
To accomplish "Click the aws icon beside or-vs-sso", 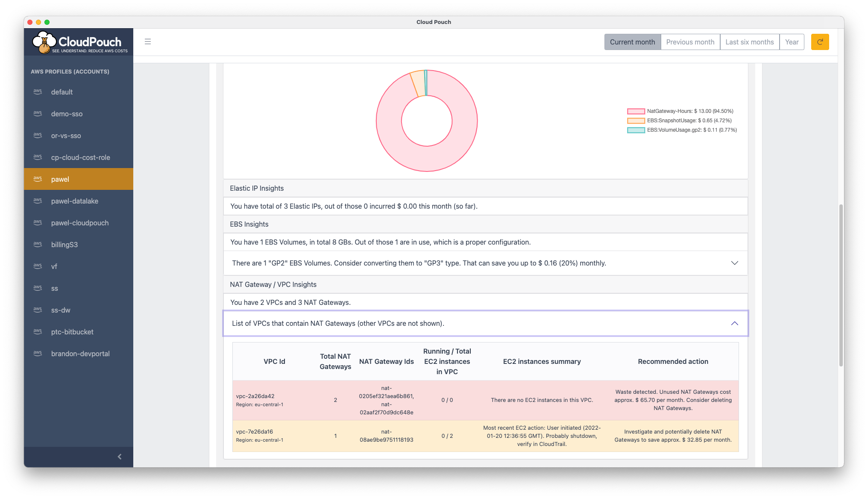I will pos(38,135).
